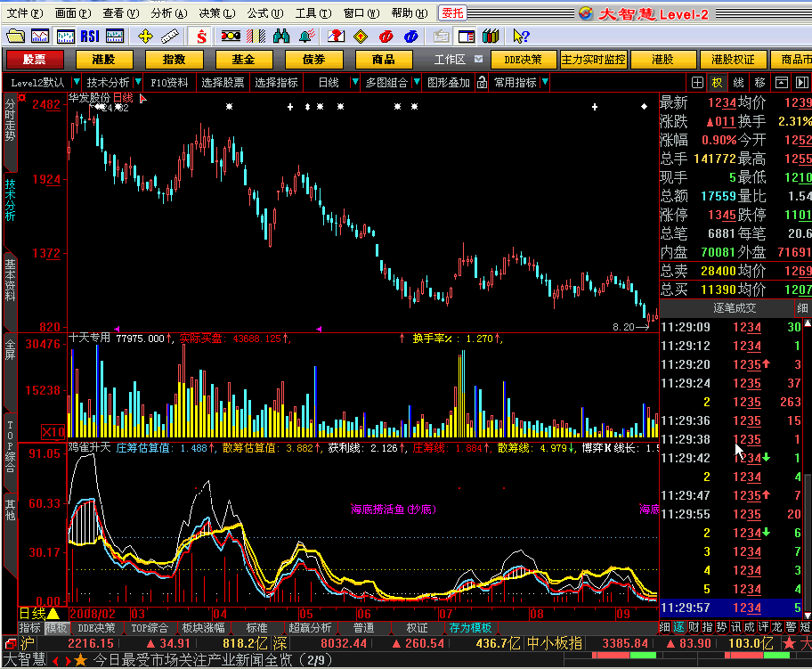Click the red phi symbol icon
The image size is (812, 669).
[x=386, y=36]
